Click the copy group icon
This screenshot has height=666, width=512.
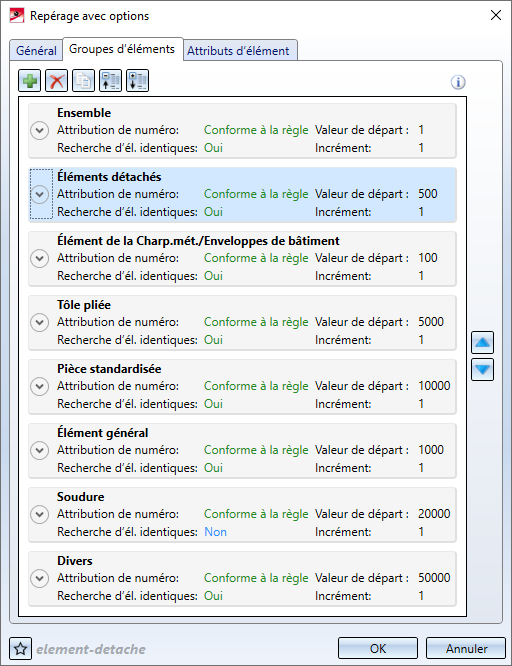(84, 81)
